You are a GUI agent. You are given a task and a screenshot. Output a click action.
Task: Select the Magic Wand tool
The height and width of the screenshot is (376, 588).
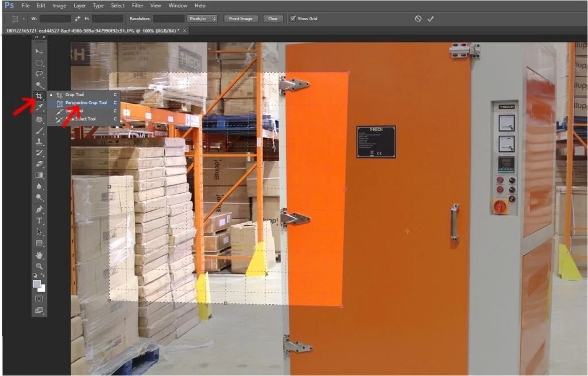click(x=39, y=85)
